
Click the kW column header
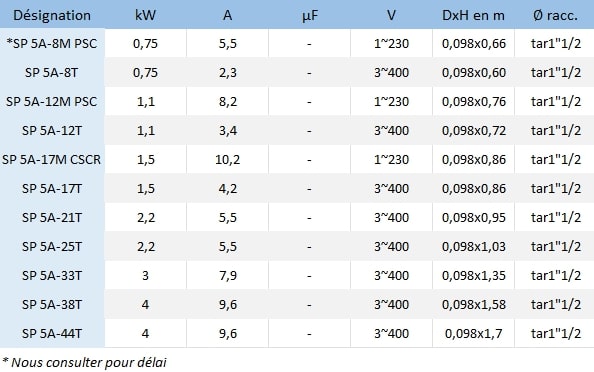(145, 16)
